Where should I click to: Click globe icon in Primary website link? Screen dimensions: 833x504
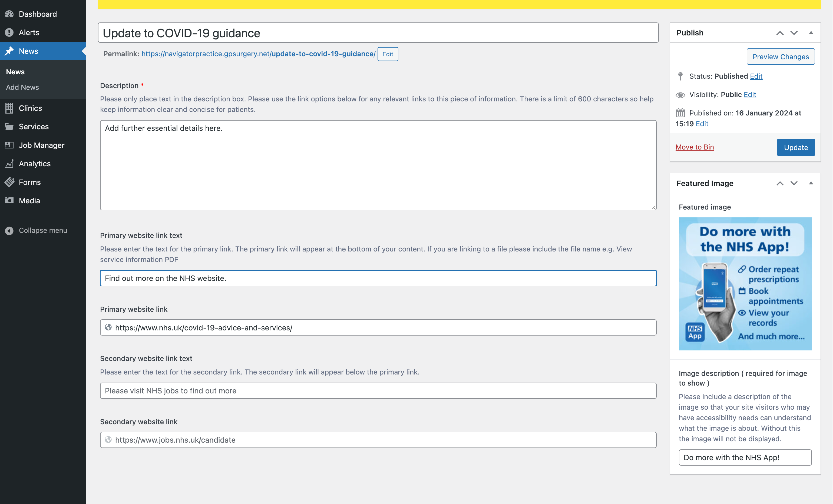tap(108, 327)
